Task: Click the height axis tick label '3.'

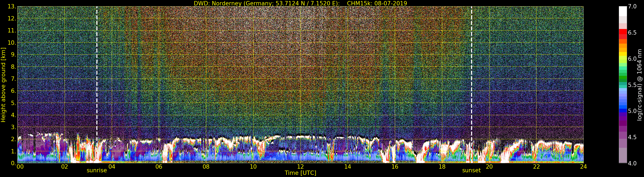Action: click(x=13, y=127)
